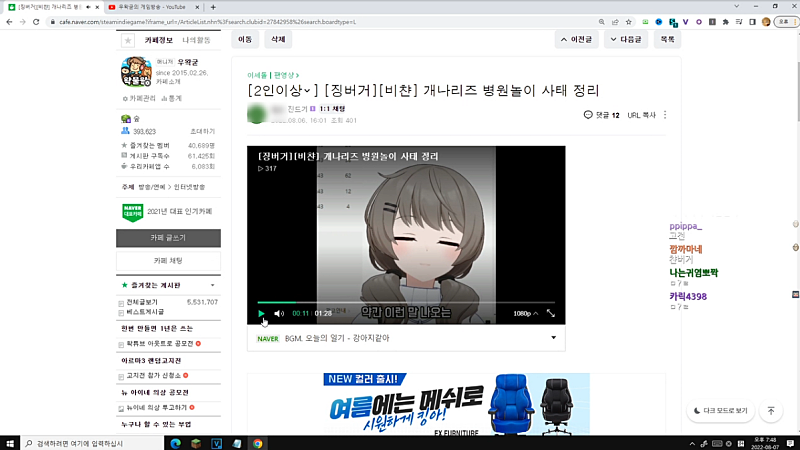Viewport: 800px width, 450px height.
Task: Open the tab search chevron
Action: (x=736, y=6)
